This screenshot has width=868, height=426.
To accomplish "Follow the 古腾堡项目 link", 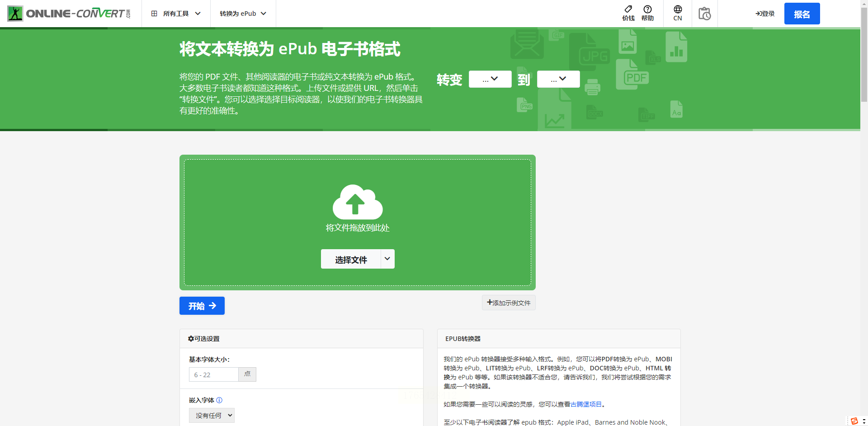I will pyautogui.click(x=586, y=404).
